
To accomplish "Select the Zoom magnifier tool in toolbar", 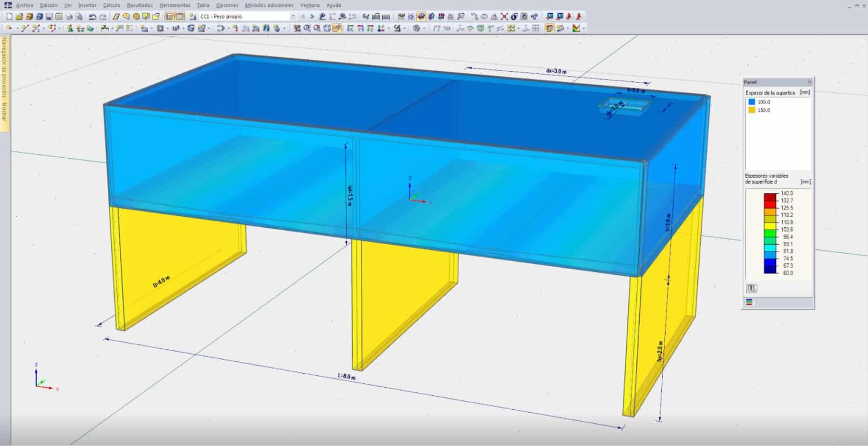I will point(125,16).
